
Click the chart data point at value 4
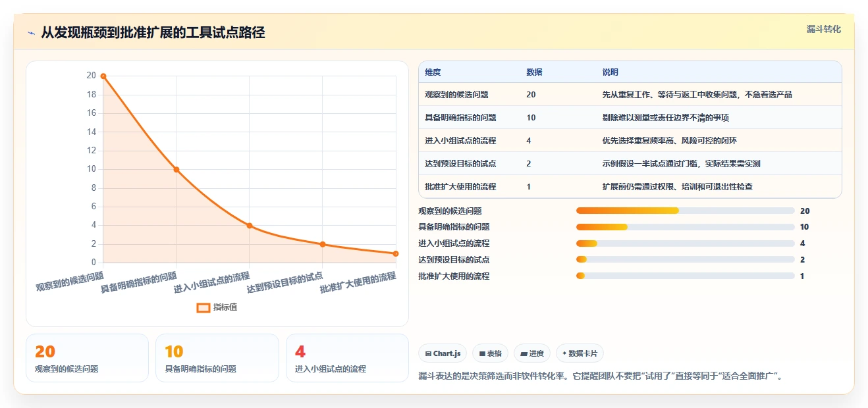coord(250,226)
